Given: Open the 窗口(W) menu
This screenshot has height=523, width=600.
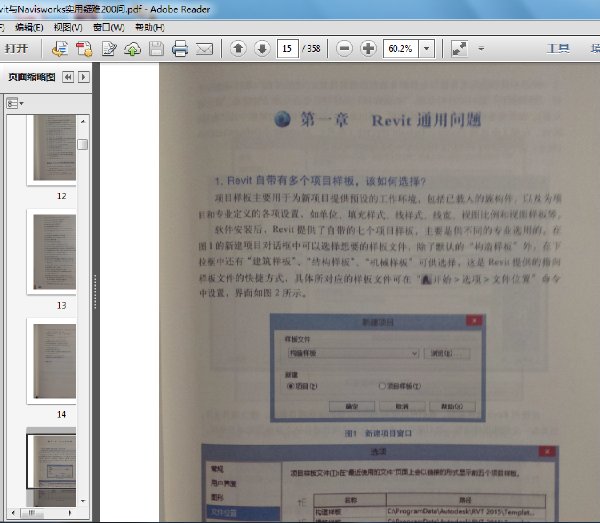Looking at the screenshot, I should [109, 27].
